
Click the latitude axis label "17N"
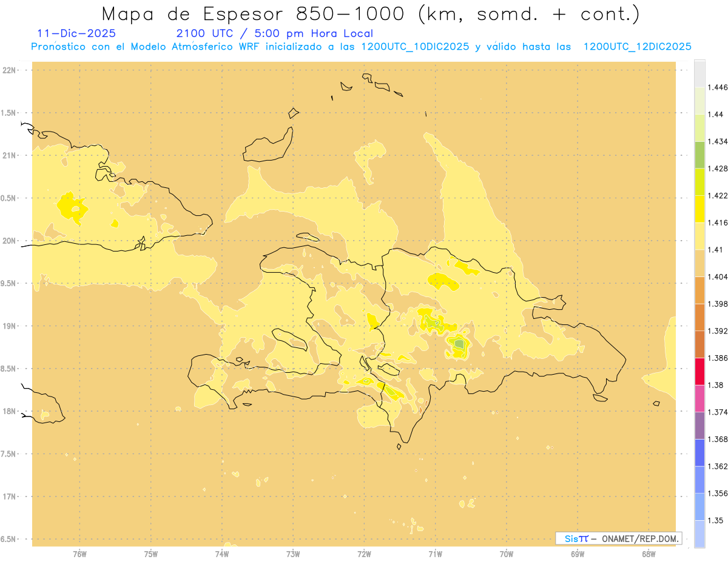pyautogui.click(x=9, y=497)
